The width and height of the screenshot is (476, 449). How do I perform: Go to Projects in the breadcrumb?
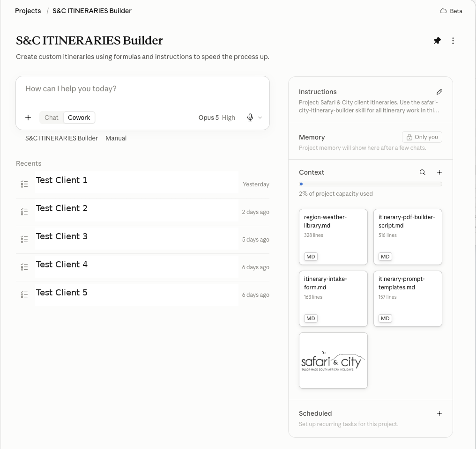pyautogui.click(x=28, y=11)
